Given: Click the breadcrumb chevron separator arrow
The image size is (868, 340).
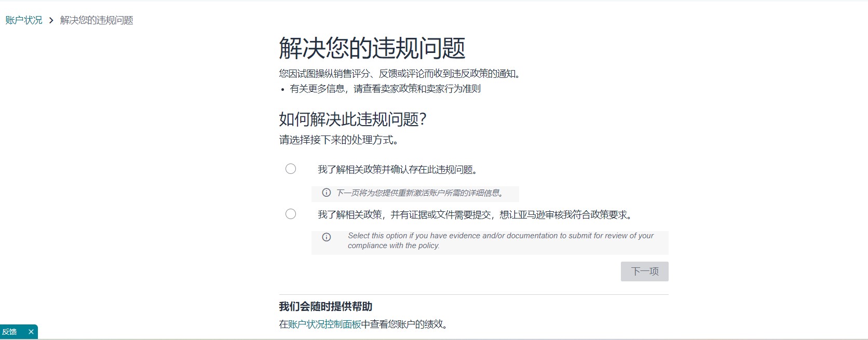Looking at the screenshot, I should [51, 20].
